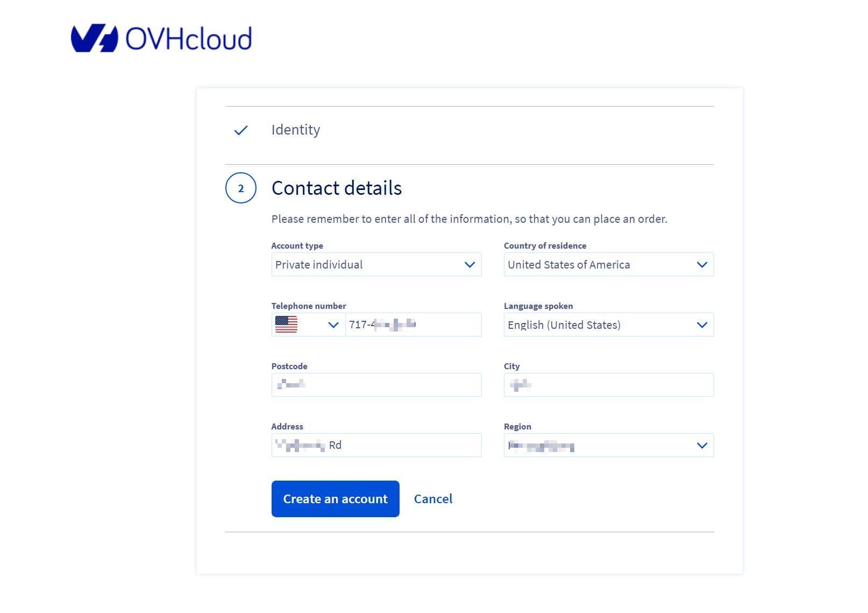
Task: Expand the Language spoken dropdown
Action: tap(608, 325)
